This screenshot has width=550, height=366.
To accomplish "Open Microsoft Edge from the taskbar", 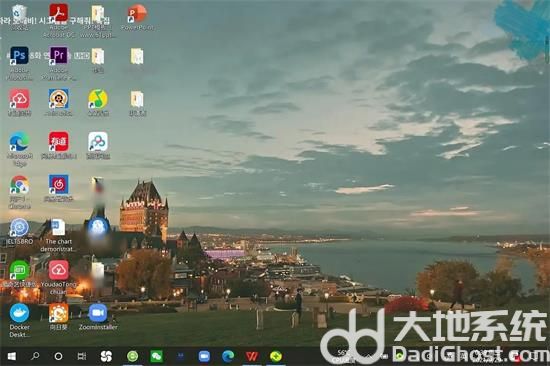I will click(228, 357).
